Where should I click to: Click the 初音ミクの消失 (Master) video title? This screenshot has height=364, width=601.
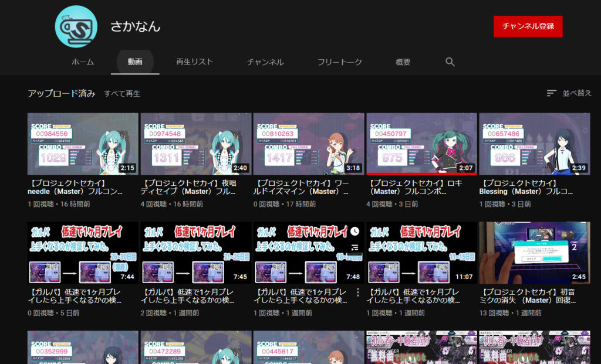(528, 296)
